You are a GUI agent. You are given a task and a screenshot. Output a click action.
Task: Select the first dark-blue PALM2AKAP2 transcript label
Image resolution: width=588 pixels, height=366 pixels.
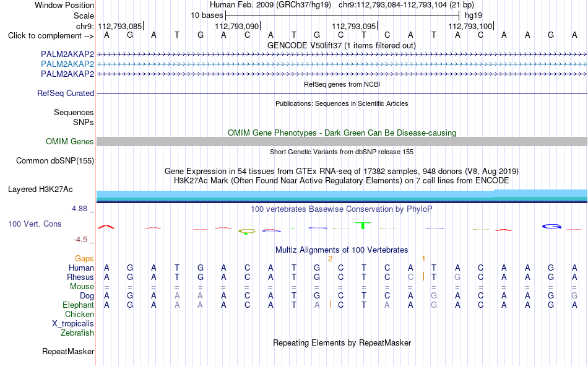coord(67,54)
